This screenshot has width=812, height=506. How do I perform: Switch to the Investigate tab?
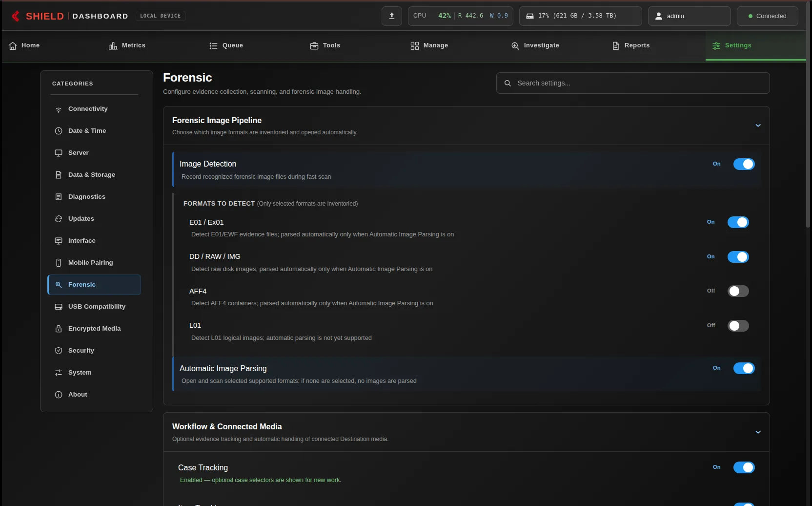[x=555, y=46]
